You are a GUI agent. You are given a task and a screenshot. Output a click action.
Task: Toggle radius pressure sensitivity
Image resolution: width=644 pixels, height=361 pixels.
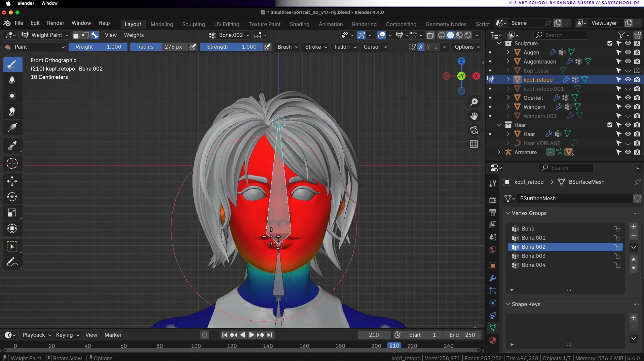point(193,47)
